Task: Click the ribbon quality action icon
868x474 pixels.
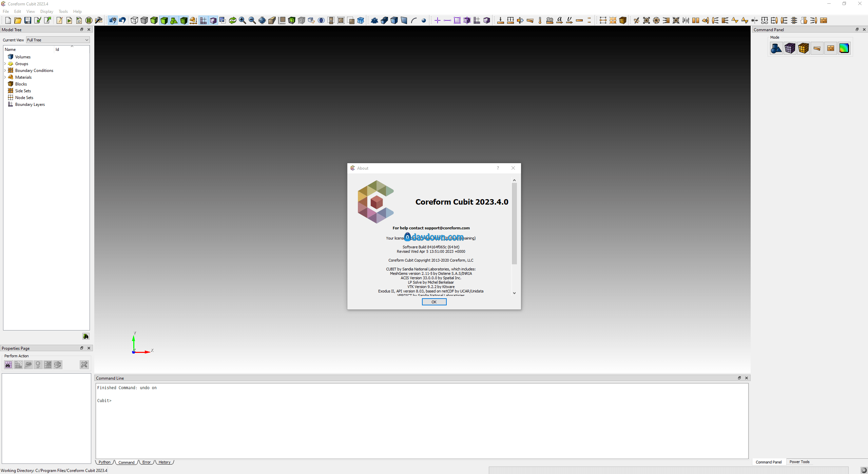Action: click(x=38, y=365)
